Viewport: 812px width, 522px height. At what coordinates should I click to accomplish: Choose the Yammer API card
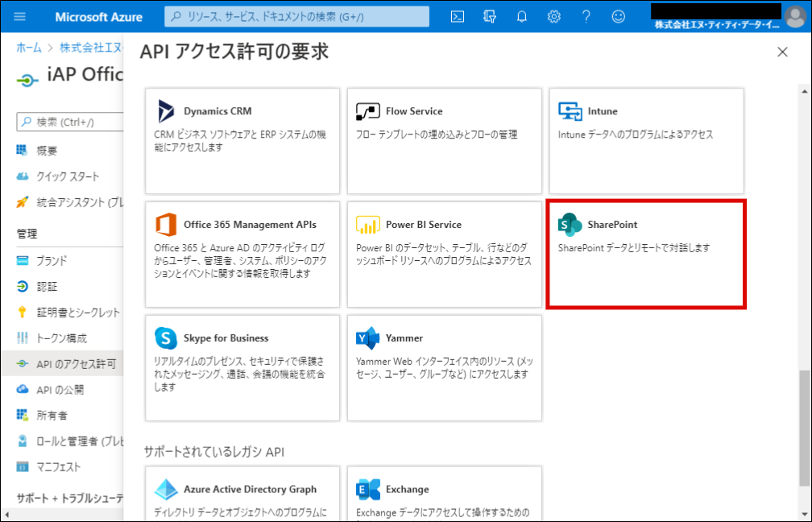pyautogui.click(x=445, y=368)
